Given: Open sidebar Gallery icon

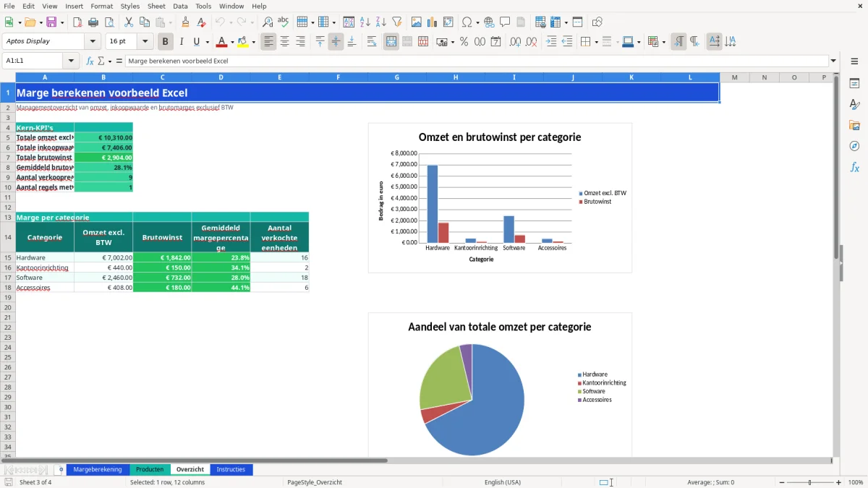Looking at the screenshot, I should coord(854,126).
